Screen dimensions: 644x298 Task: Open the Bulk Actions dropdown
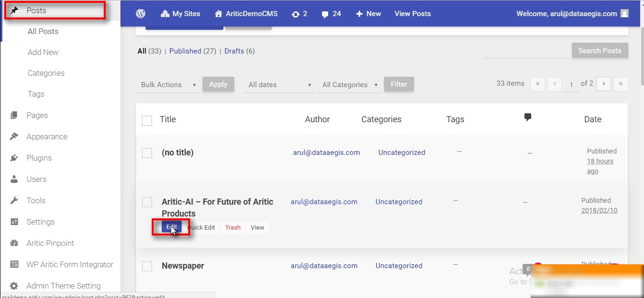(168, 85)
